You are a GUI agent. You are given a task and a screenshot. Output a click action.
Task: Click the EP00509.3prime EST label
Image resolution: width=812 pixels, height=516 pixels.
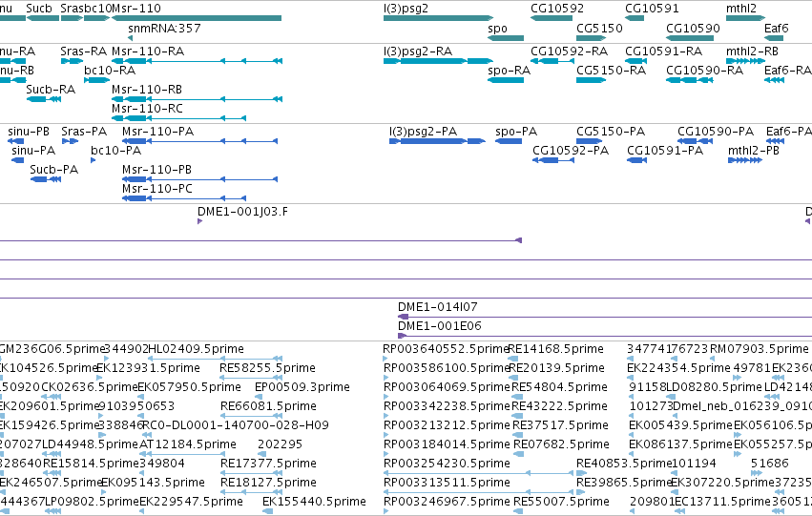click(302, 387)
